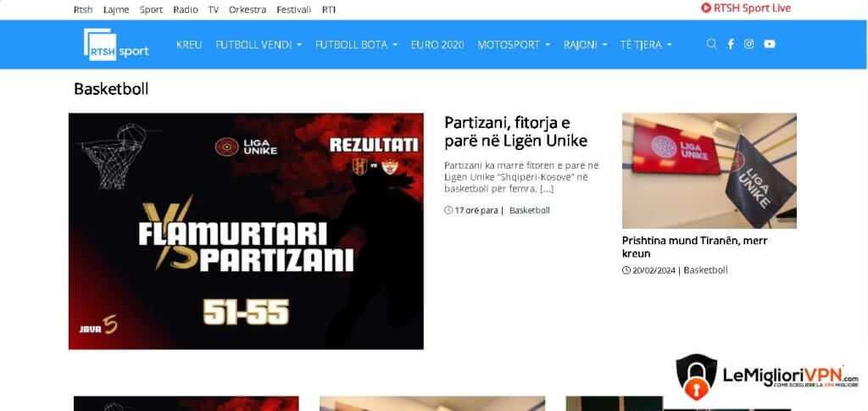Image resolution: width=868 pixels, height=411 pixels.
Task: Expand the TË TJERA dropdown menu
Action: point(646,45)
